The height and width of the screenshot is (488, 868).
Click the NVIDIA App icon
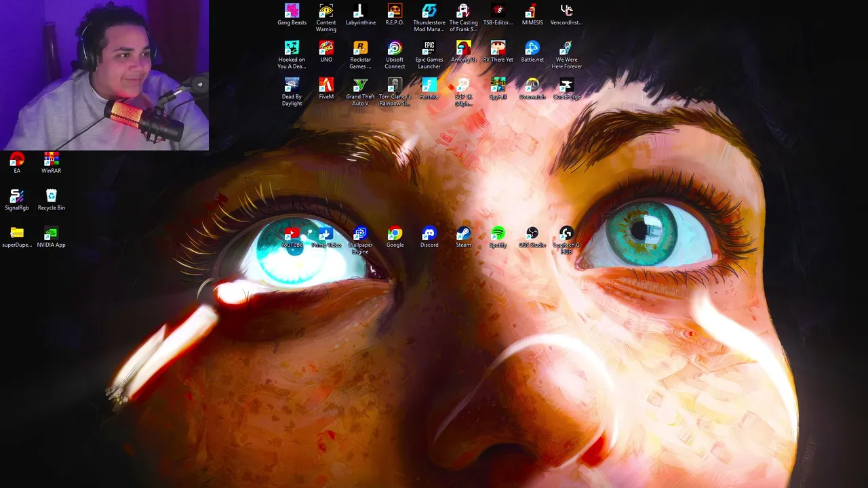coord(52,237)
